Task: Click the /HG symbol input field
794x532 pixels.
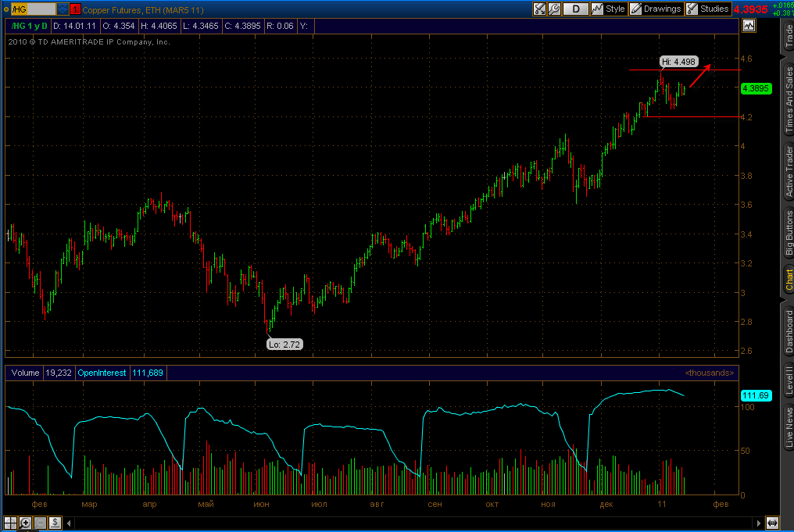Action: coord(33,9)
